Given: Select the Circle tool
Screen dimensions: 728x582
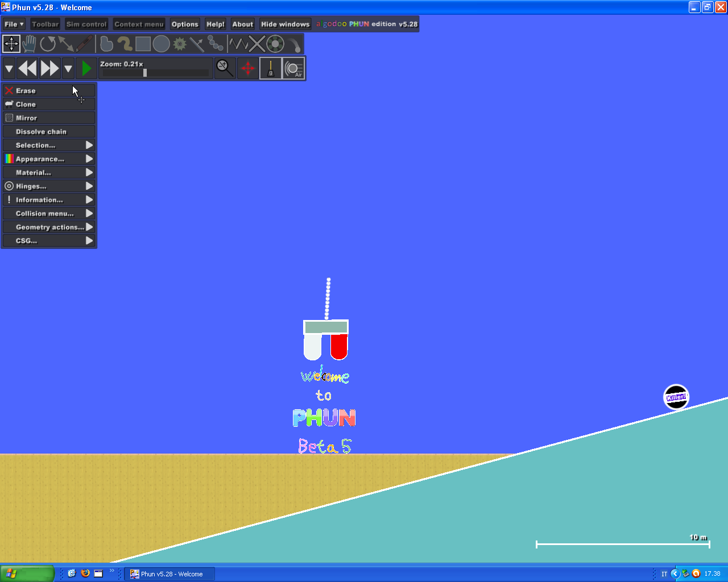Looking at the screenshot, I should click(161, 44).
